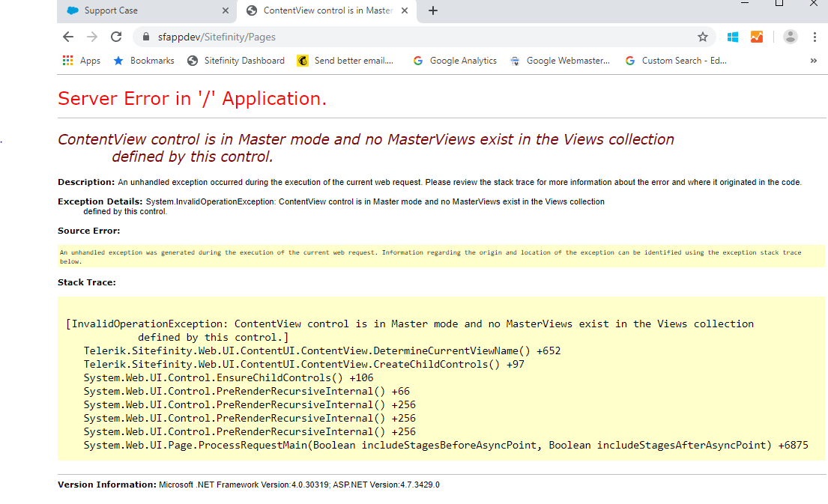
Task: Open the Apps grid shortcut
Action: [82, 61]
